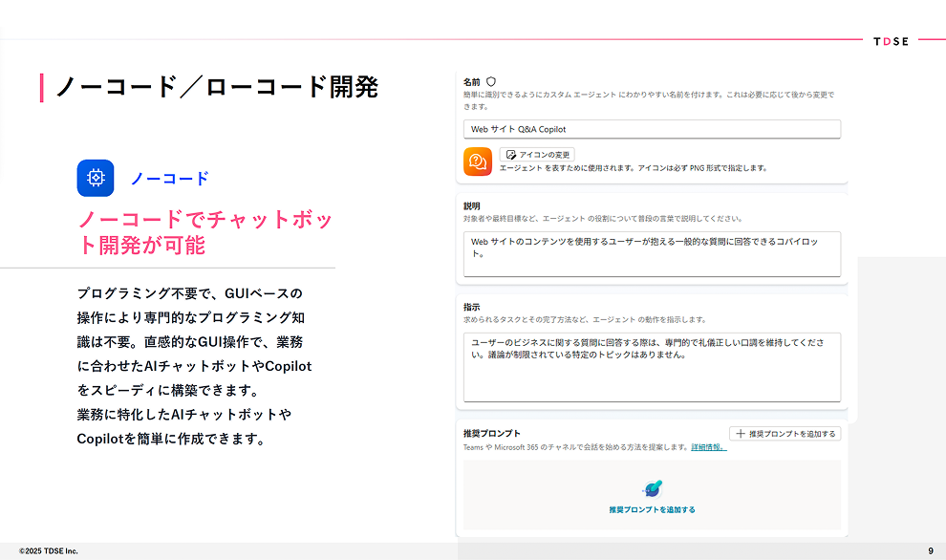Click inside the 指示 instructions text box
The image size is (946, 560).
click(x=652, y=366)
